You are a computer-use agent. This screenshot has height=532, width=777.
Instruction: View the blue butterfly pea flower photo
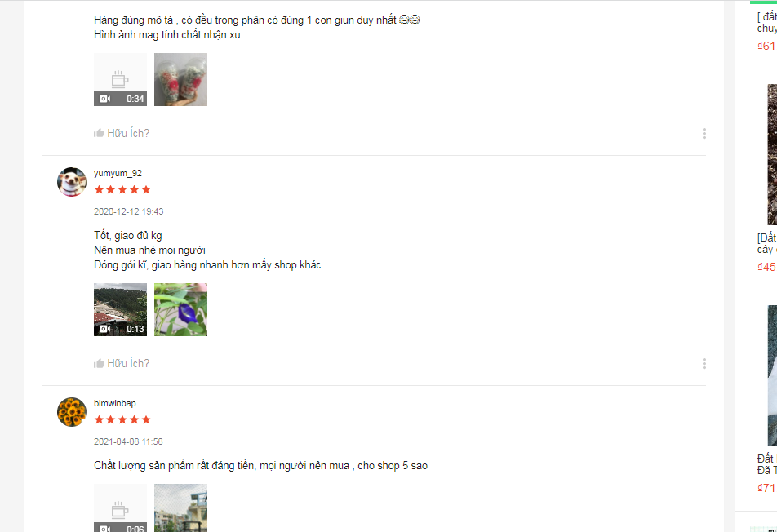[181, 309]
